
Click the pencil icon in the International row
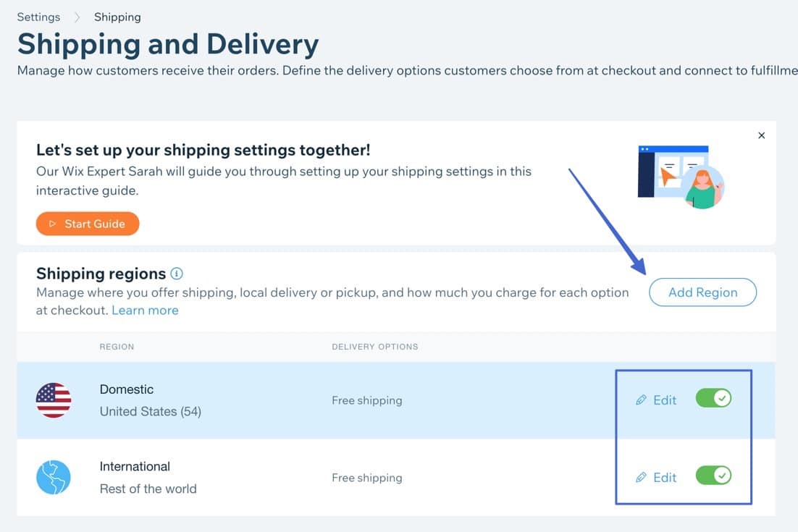[641, 478]
